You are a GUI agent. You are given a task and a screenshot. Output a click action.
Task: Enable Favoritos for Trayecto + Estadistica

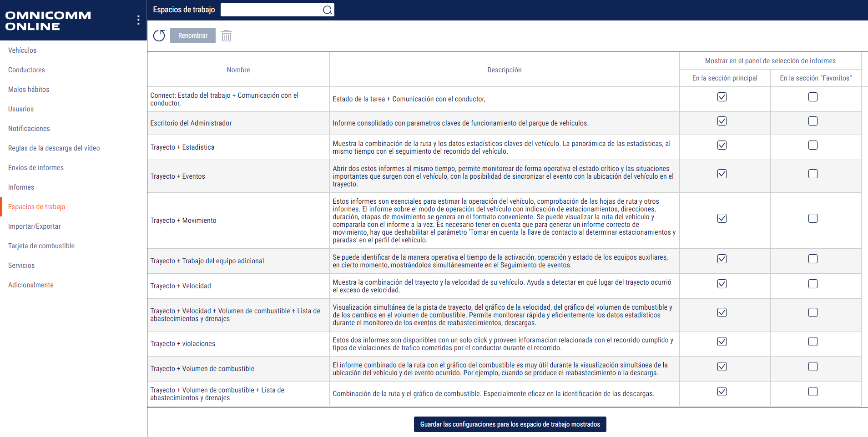813,146
